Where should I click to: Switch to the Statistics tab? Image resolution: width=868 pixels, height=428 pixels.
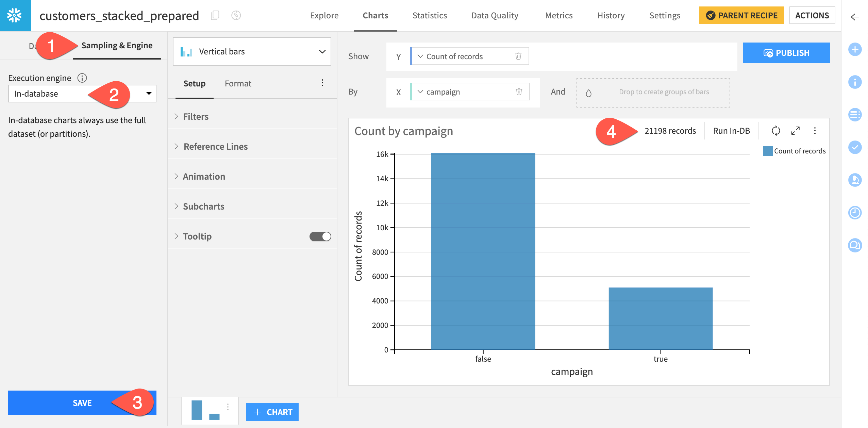(x=430, y=15)
